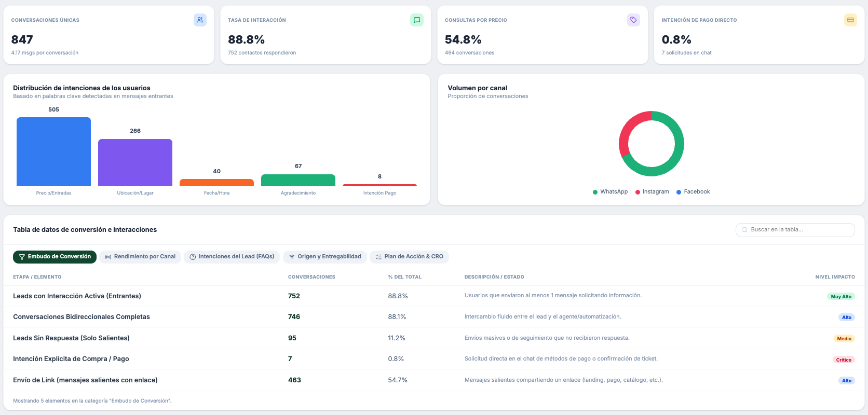Image resolution: width=868 pixels, height=415 pixels.
Task: Select Conversaciones Bidireccionales Completas row
Action: click(x=434, y=317)
